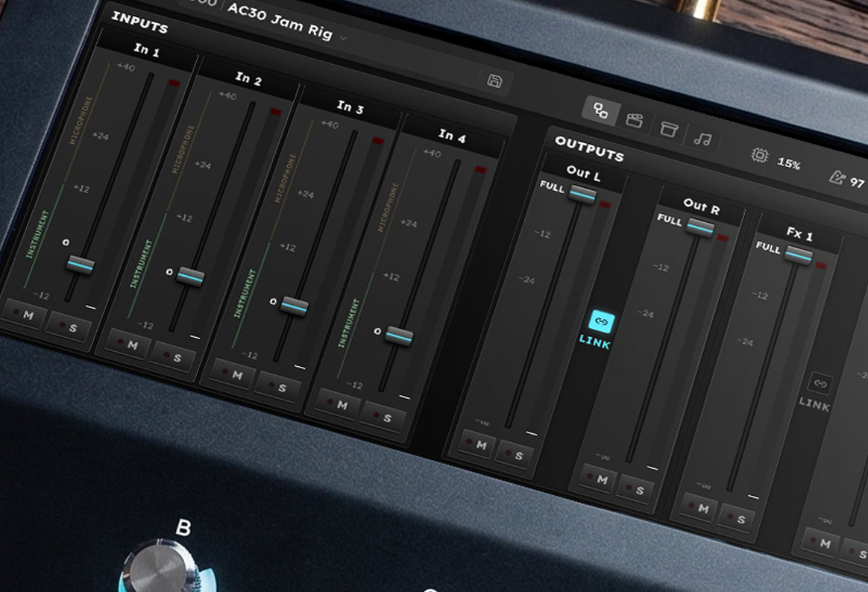Save the AC30 Jam Rig preset
Screen dimensions: 868x592
pyautogui.click(x=495, y=81)
